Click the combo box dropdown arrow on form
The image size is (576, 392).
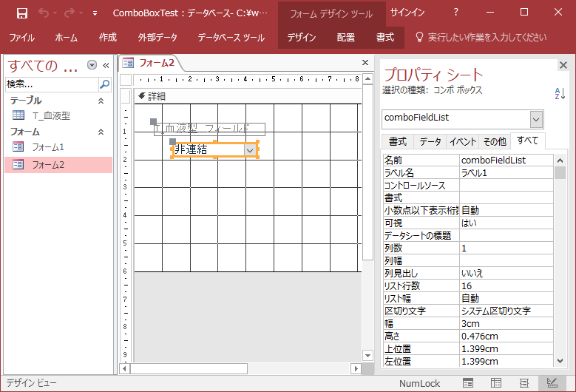point(250,150)
